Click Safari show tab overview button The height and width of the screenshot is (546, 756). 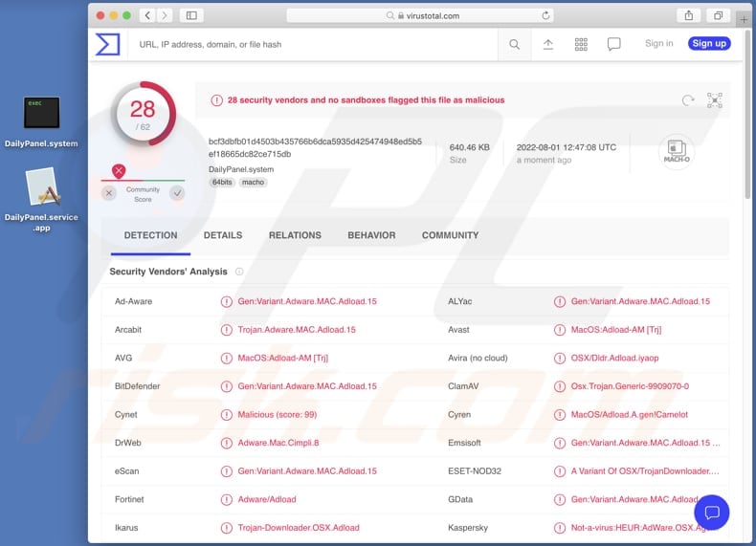click(719, 15)
